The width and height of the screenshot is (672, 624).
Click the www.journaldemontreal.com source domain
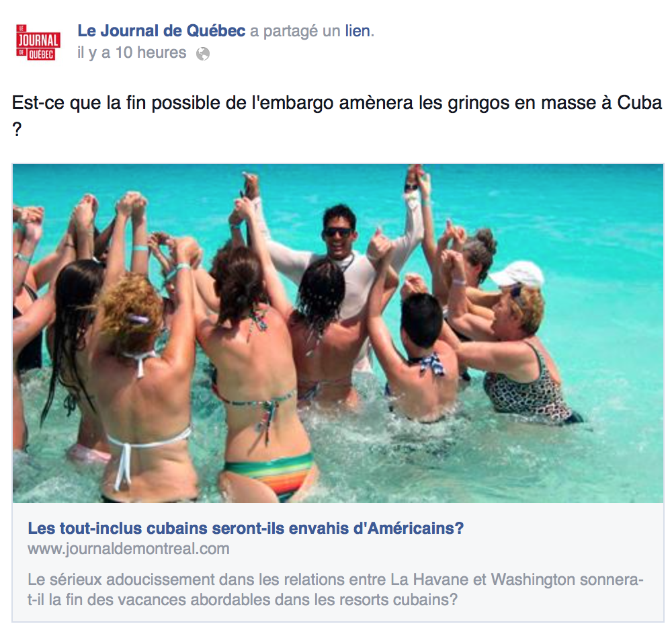(x=128, y=549)
